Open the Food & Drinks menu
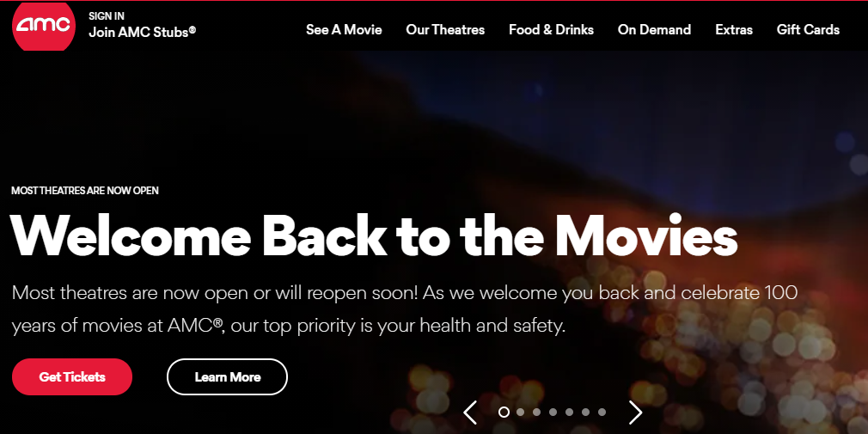 click(552, 30)
